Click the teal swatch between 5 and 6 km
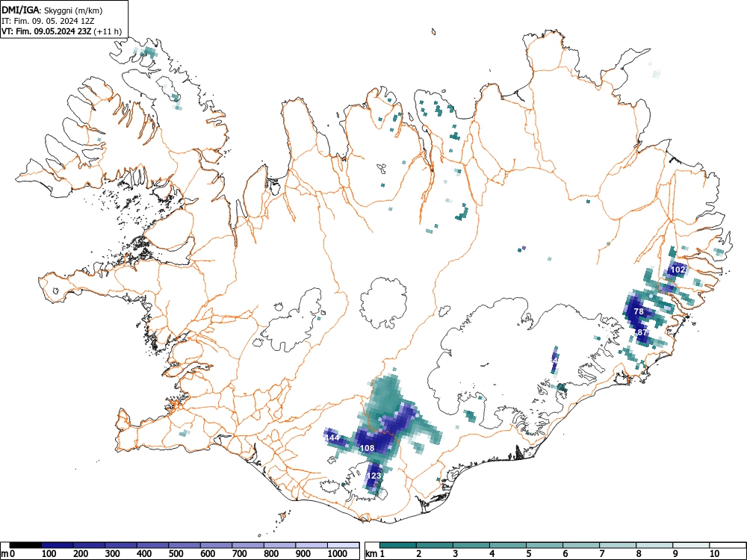The height and width of the screenshot is (560, 747). point(545,545)
